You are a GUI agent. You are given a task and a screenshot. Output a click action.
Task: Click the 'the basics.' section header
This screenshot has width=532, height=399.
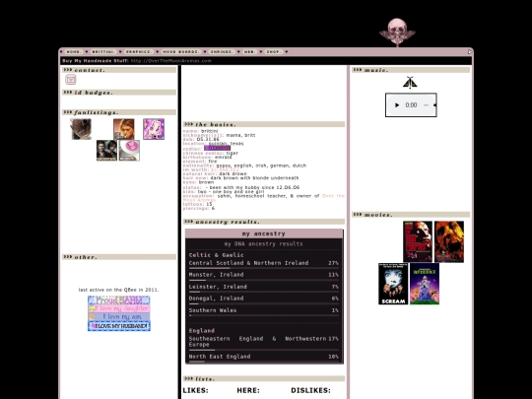tap(264, 124)
